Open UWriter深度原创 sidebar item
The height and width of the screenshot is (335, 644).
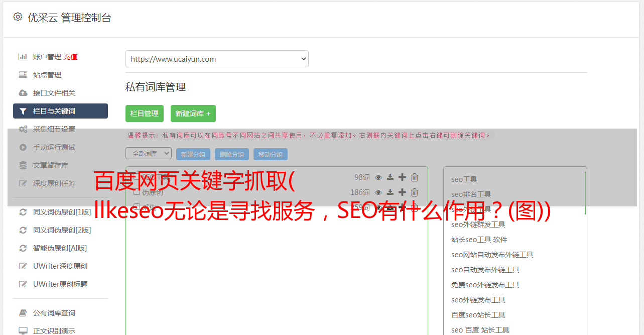pos(60,266)
